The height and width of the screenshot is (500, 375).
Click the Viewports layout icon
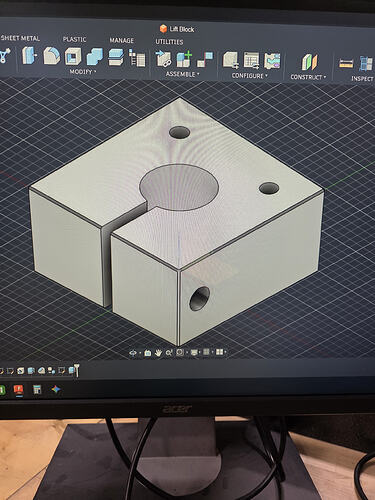click(x=219, y=352)
